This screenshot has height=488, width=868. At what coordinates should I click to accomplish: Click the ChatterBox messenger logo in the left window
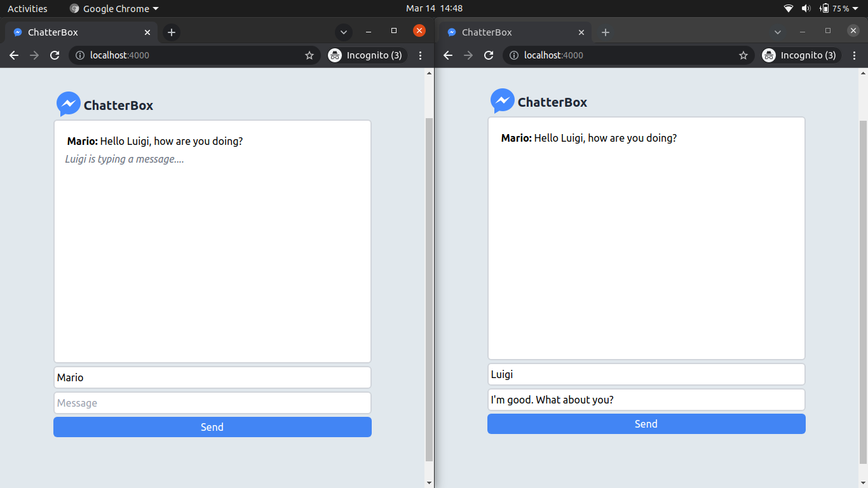pyautogui.click(x=69, y=103)
